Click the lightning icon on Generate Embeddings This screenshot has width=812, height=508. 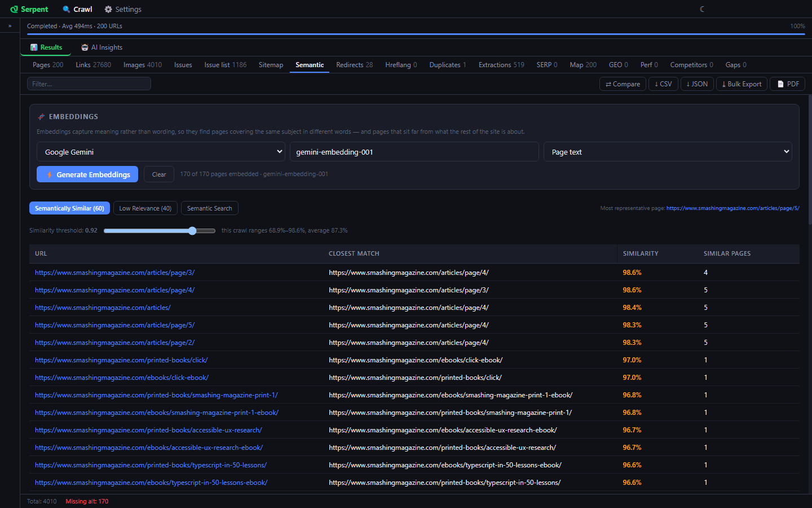coord(50,174)
